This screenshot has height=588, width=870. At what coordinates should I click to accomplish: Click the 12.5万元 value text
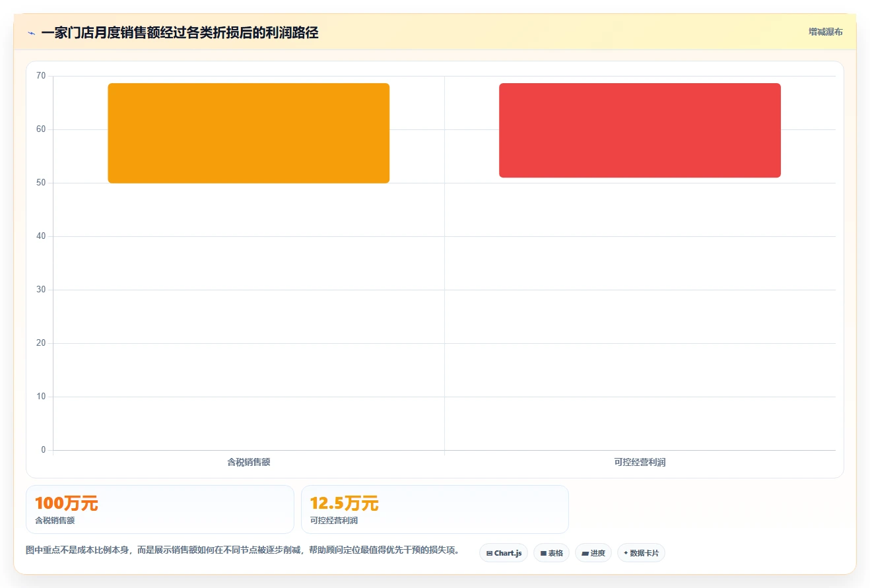tap(344, 504)
